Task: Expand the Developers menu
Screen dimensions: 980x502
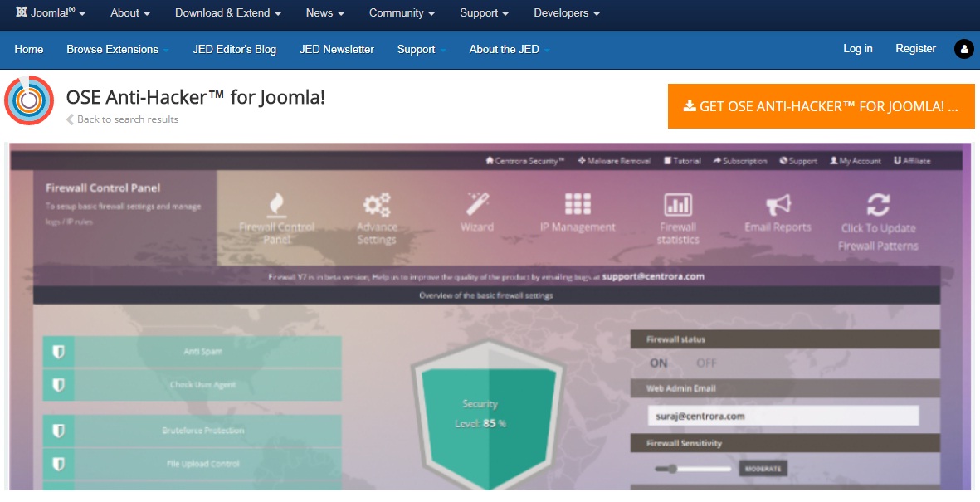Action: pyautogui.click(x=566, y=13)
